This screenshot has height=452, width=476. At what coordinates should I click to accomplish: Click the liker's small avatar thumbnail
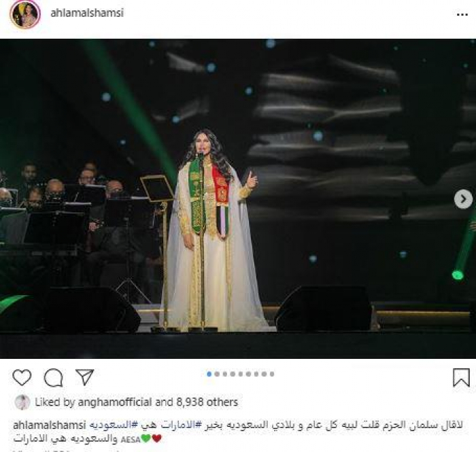click(x=22, y=402)
